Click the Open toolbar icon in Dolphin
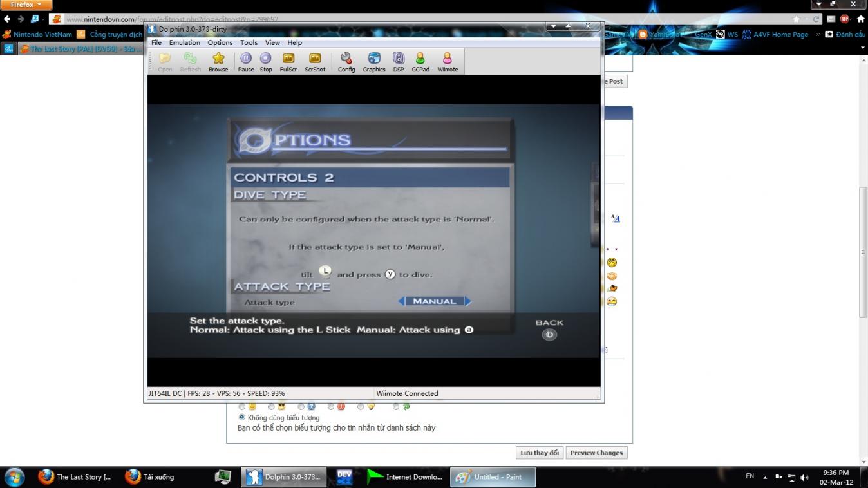Screen dimensions: 868x488 (165, 62)
